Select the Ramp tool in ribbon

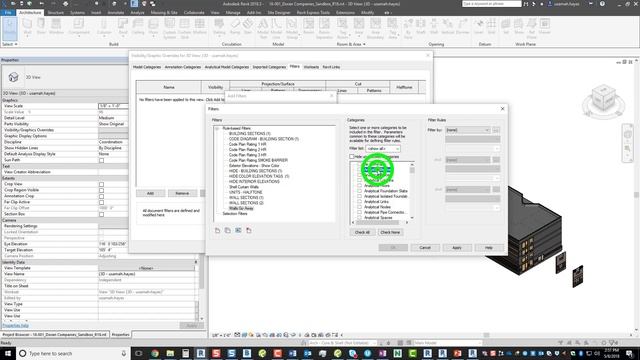(x=235, y=27)
